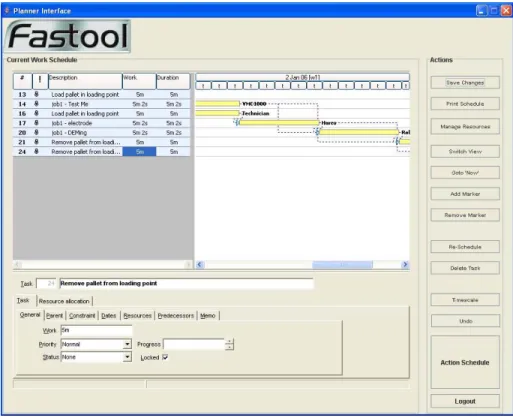Open the Status dropdown
This screenshot has height=418, width=513.
coord(127,357)
